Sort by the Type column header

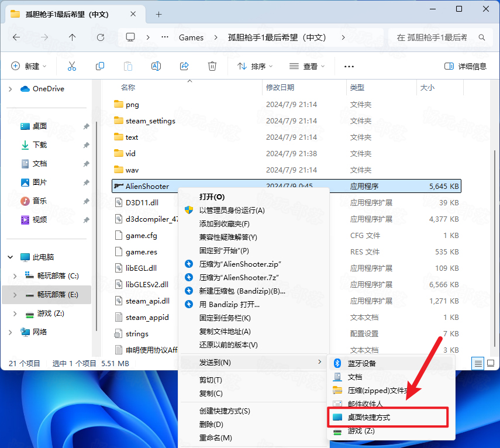click(x=357, y=87)
